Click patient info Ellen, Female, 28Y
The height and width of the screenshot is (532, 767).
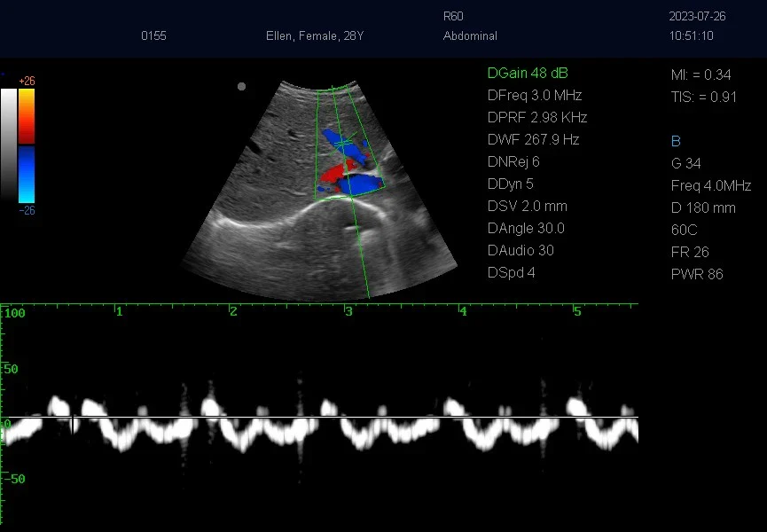point(315,35)
